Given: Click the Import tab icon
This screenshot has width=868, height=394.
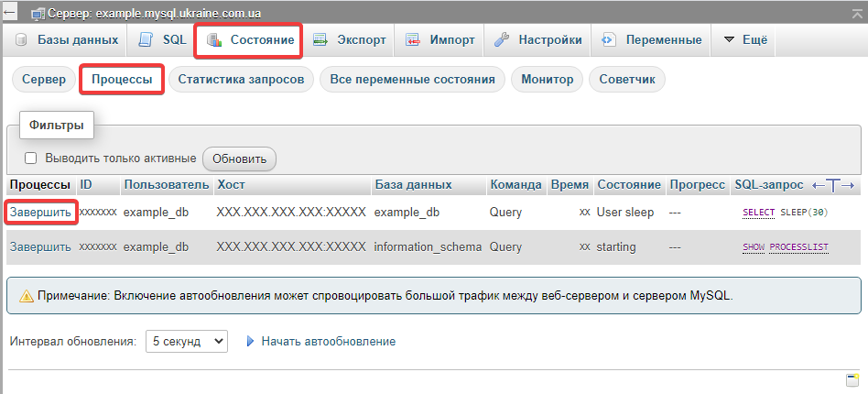Looking at the screenshot, I should click(413, 40).
